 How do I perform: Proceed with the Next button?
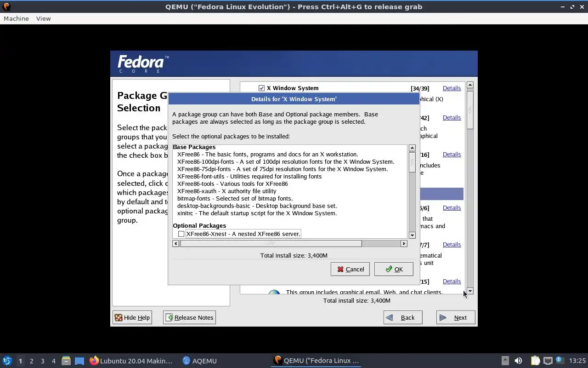[456, 317]
